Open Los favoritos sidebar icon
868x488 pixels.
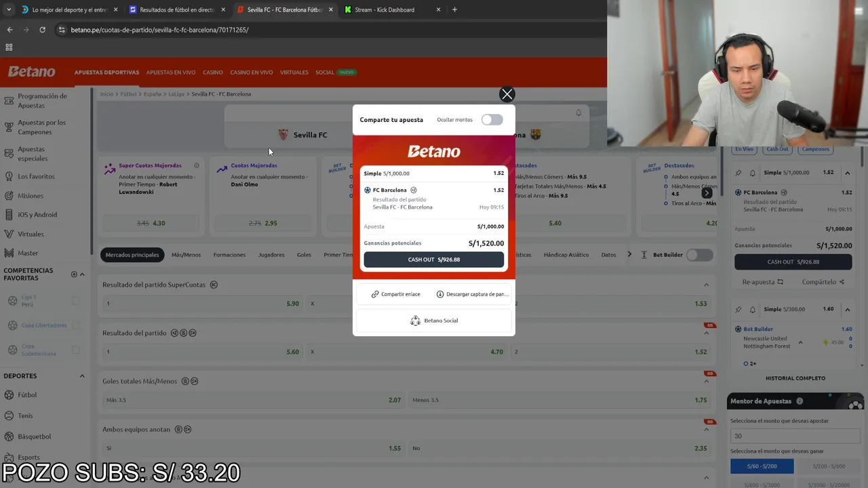9,176
